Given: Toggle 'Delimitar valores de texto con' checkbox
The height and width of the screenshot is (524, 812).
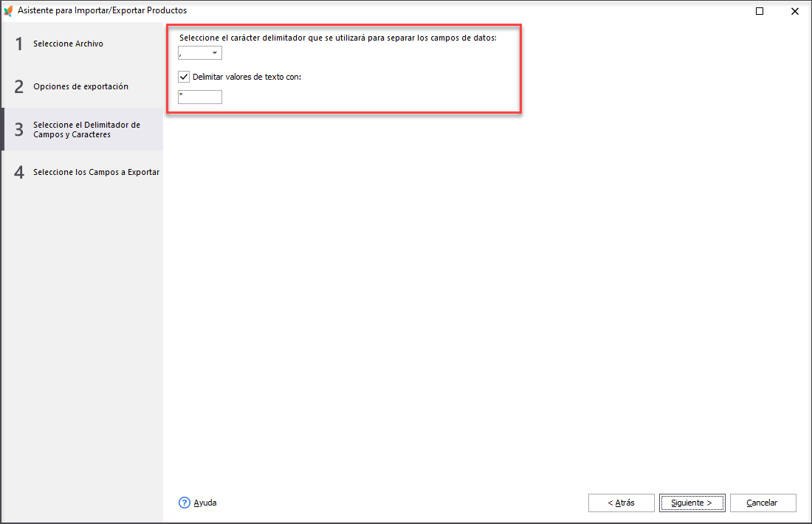Looking at the screenshot, I should 184,77.
